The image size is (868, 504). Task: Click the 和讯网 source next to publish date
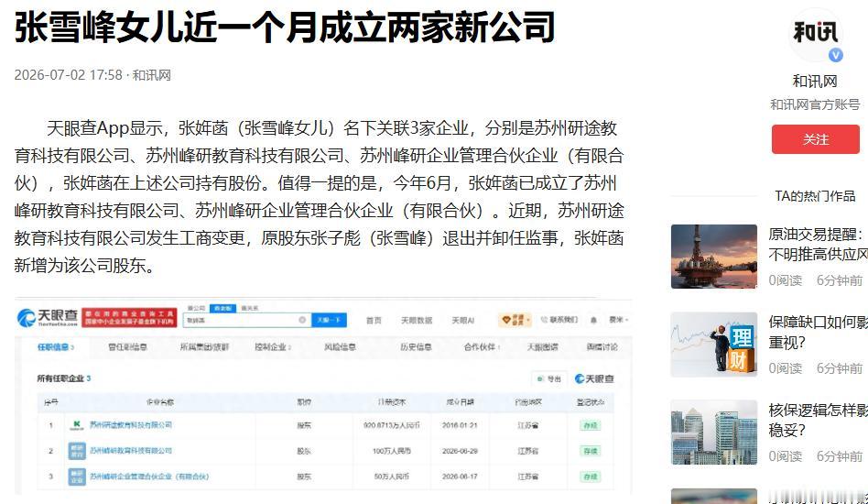[x=152, y=75]
